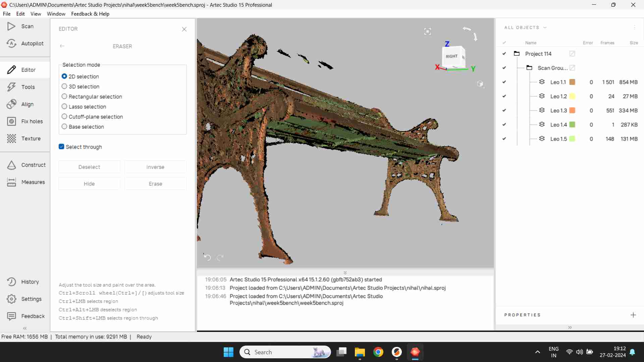This screenshot has height=362, width=644.
Task: Open the Editor tool panel
Action: click(x=28, y=69)
